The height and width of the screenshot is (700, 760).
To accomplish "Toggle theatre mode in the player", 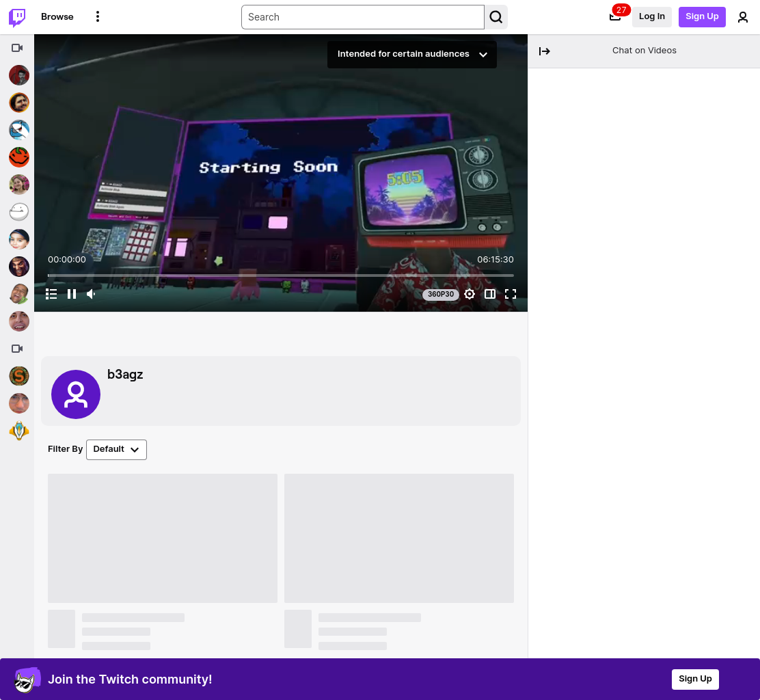I will pos(490,294).
